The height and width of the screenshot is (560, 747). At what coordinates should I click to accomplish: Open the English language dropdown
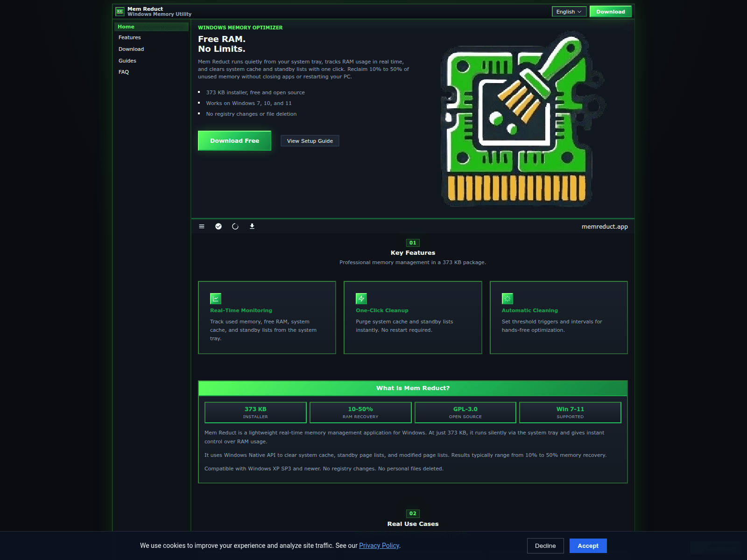[569, 12]
